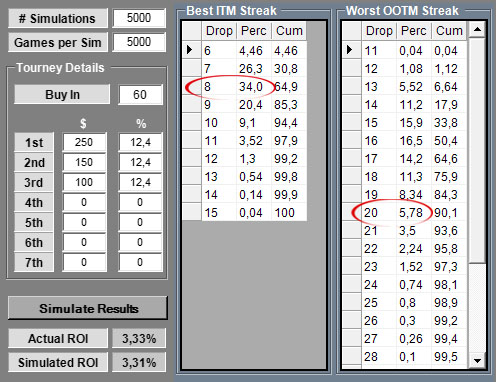
Task: Edit the number of simulations field
Action: click(x=139, y=18)
